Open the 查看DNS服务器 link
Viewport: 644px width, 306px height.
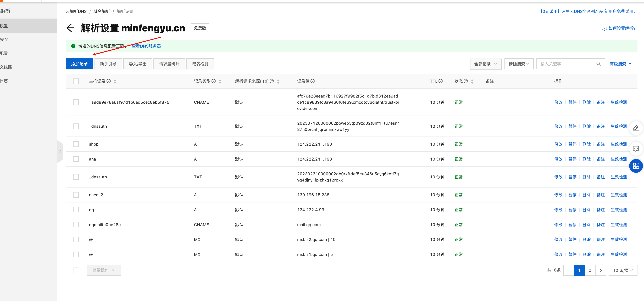[146, 46]
